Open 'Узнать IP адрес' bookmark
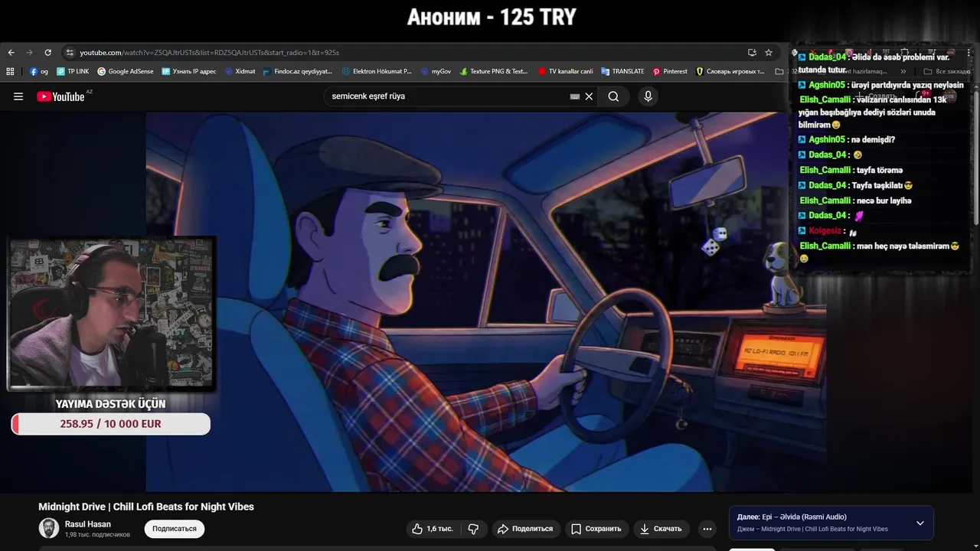This screenshot has width=980, height=551. (189, 71)
